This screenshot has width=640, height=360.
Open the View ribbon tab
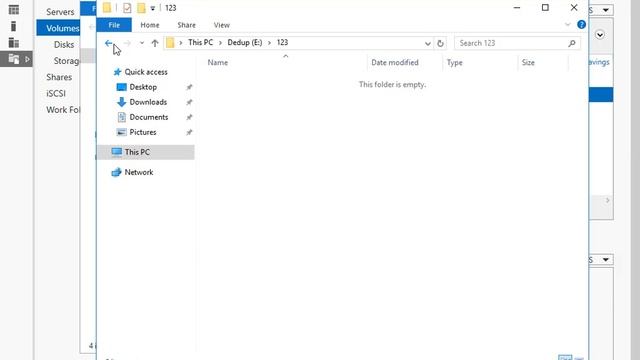click(222, 25)
